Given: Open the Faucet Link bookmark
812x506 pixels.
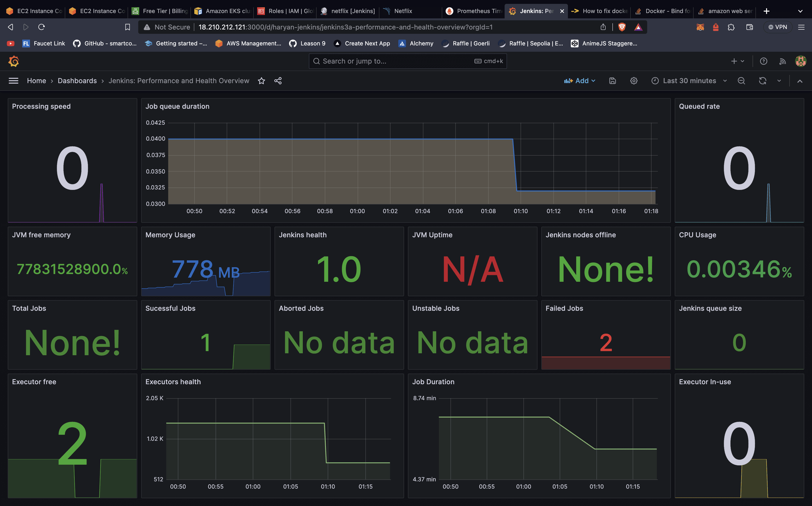Looking at the screenshot, I should (43, 43).
